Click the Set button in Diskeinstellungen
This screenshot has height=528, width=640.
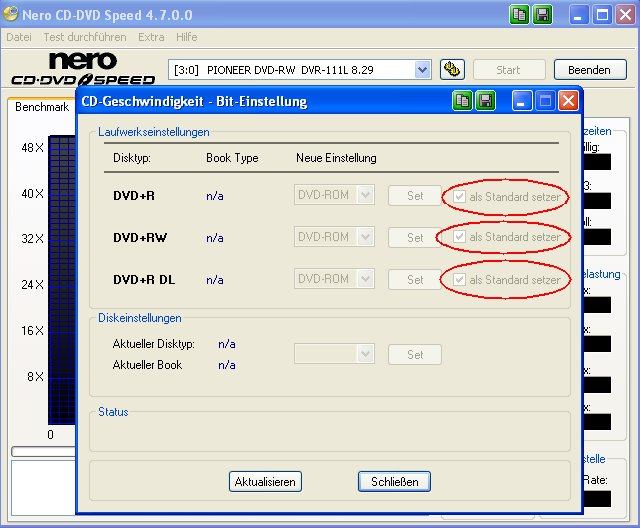415,355
